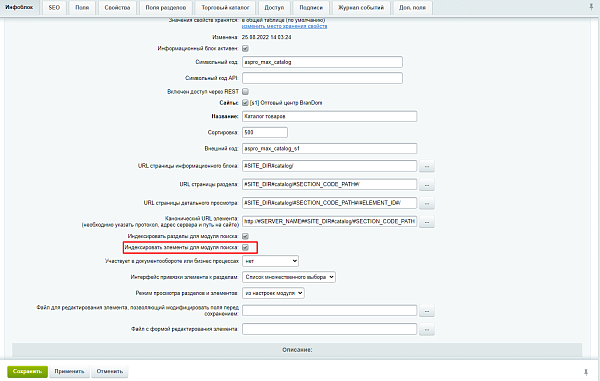Click the pin icon in bottom bar
Viewport: 600px width, 381px height.
(586, 372)
